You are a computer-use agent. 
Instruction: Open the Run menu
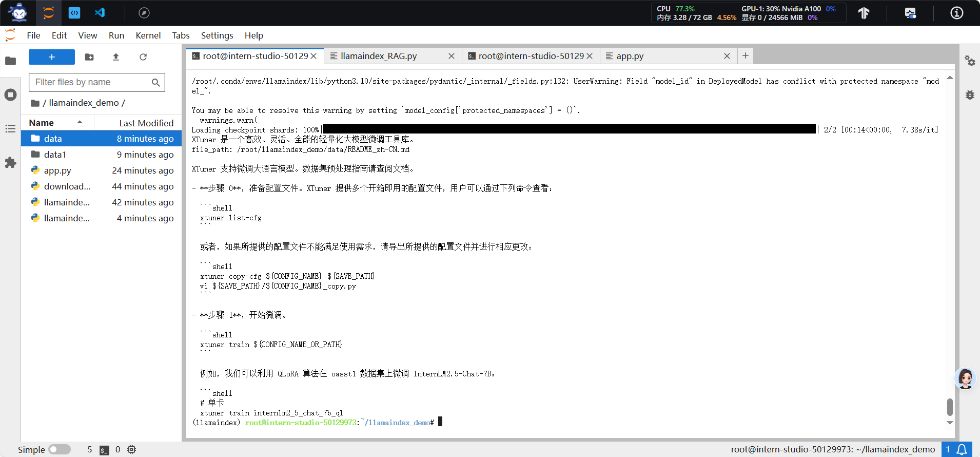pyautogui.click(x=116, y=35)
